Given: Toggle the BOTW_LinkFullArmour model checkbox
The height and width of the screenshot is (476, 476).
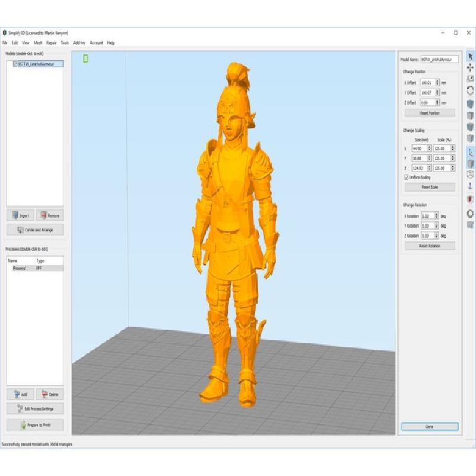Looking at the screenshot, I should (x=15, y=64).
